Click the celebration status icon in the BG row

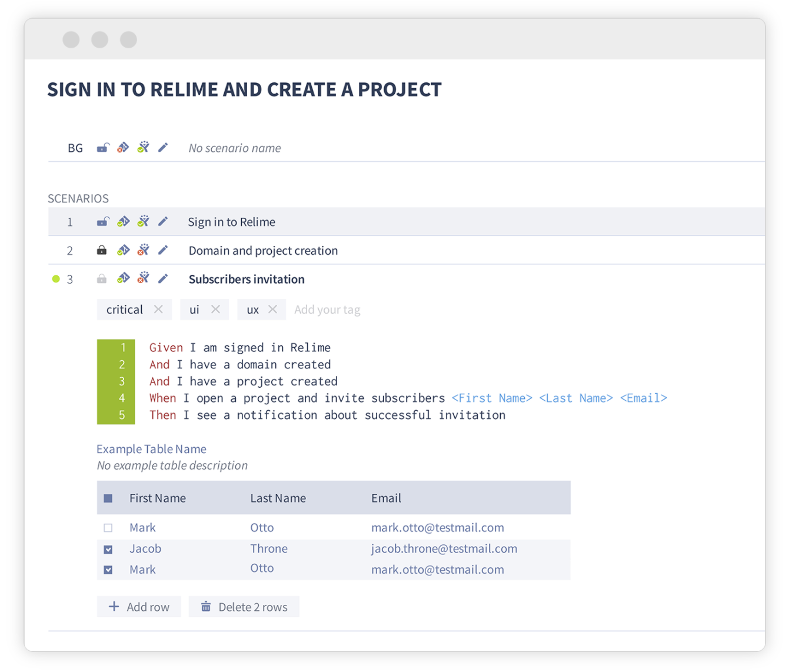tap(143, 147)
